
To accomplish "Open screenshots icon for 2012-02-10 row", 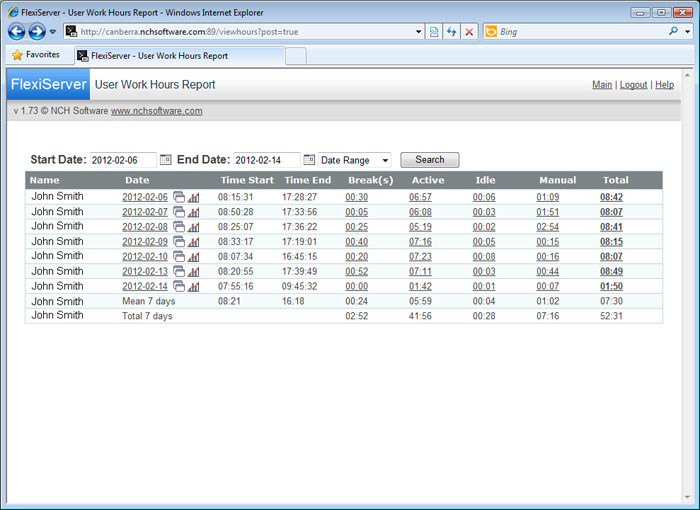I will click(x=179, y=256).
